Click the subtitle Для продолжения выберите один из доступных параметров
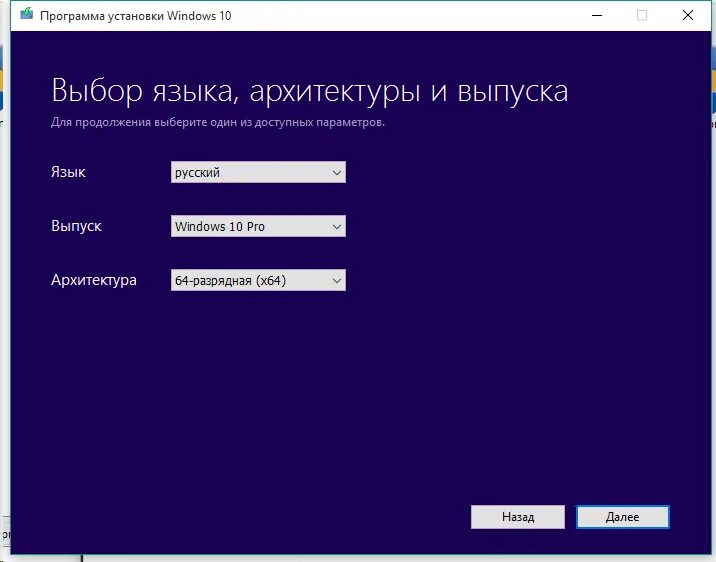716x562 pixels. 218,122
